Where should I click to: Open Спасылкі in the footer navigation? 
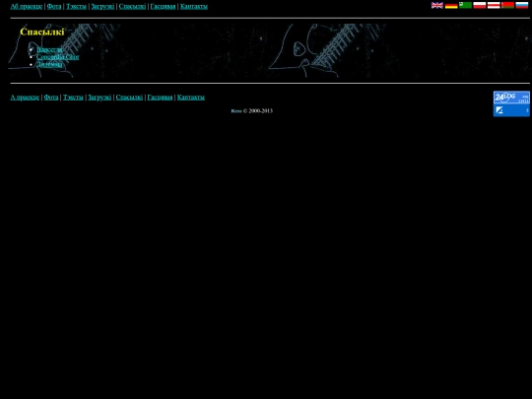[129, 98]
